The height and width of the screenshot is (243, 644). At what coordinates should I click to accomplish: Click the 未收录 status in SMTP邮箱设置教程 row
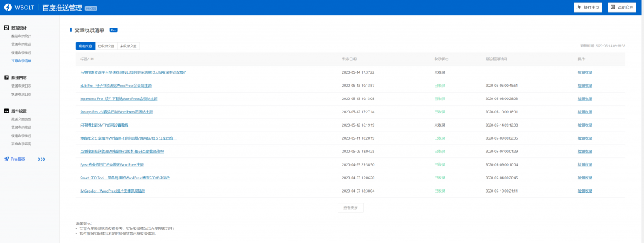click(440, 125)
